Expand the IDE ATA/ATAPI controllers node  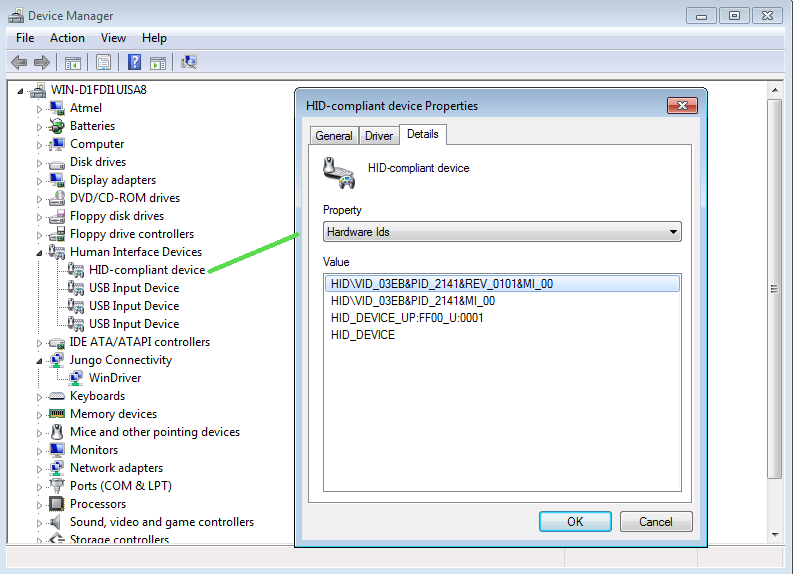coord(39,343)
